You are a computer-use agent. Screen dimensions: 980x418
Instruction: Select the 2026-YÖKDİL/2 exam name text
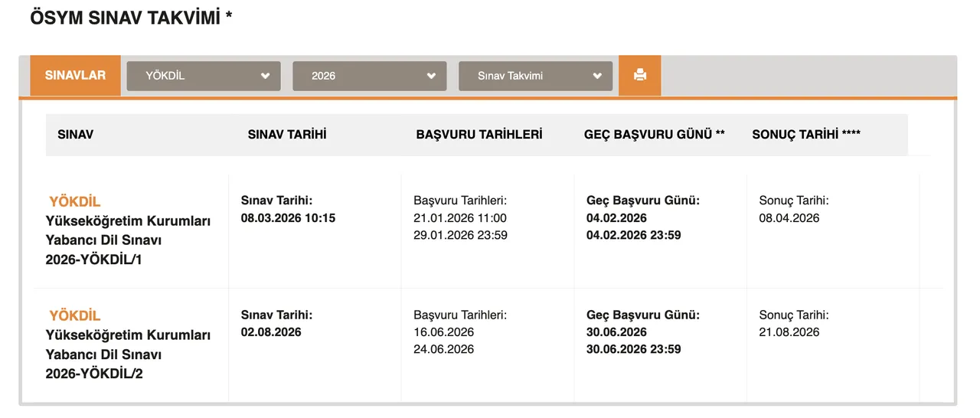(94, 374)
